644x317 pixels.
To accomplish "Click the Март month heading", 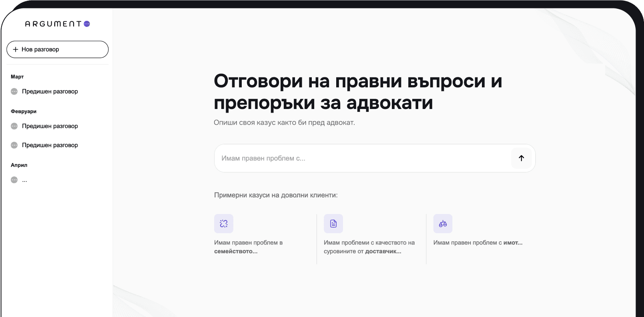I will point(17,77).
